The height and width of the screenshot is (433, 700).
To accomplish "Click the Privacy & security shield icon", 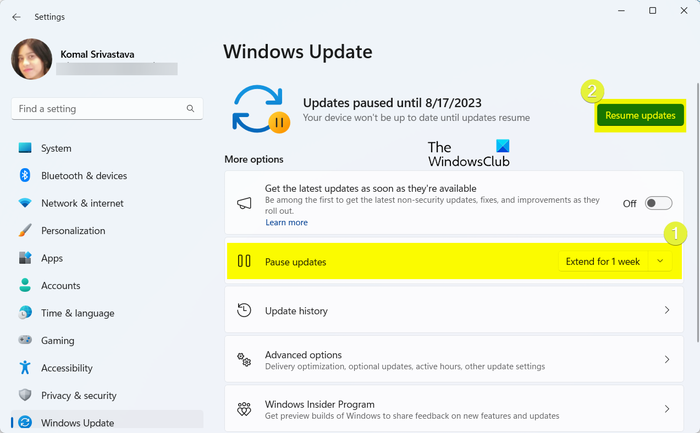I will coord(25,395).
